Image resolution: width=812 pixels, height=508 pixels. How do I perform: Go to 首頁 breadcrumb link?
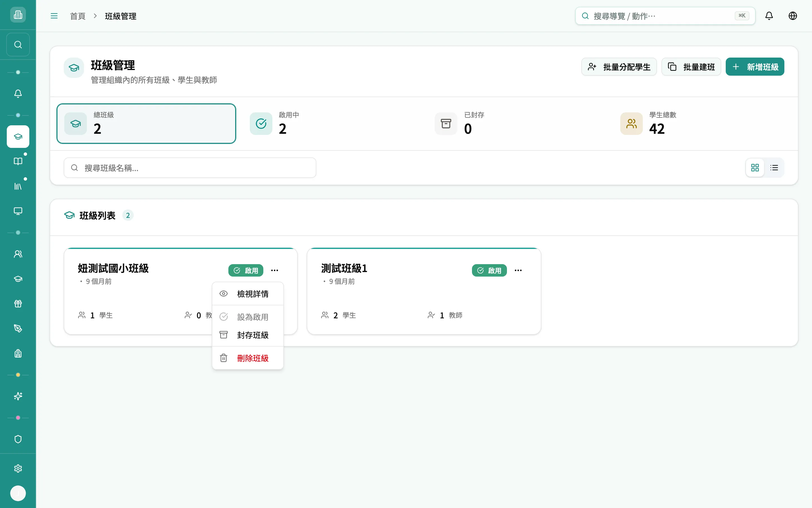pos(78,16)
